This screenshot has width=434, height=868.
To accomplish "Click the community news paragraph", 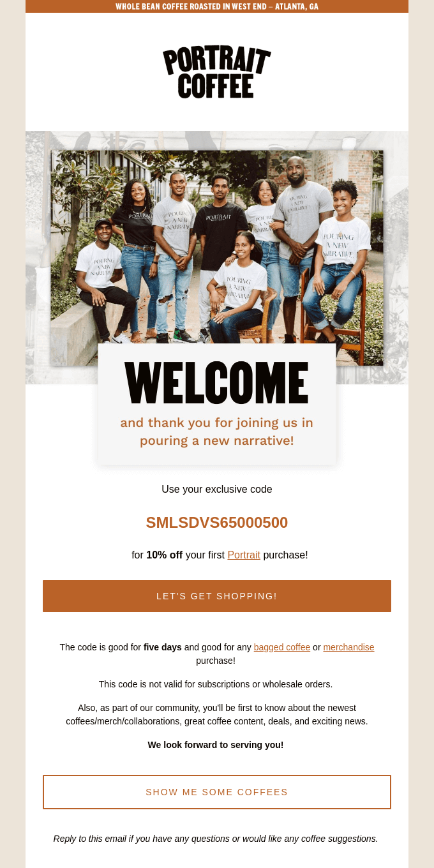I will pyautogui.click(x=216, y=714).
